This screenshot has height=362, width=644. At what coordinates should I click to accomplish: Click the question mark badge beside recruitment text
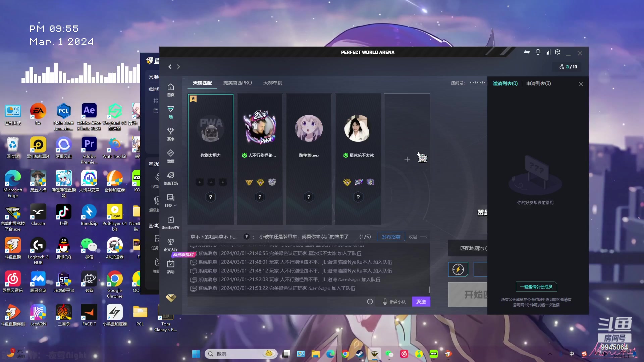pos(247,237)
